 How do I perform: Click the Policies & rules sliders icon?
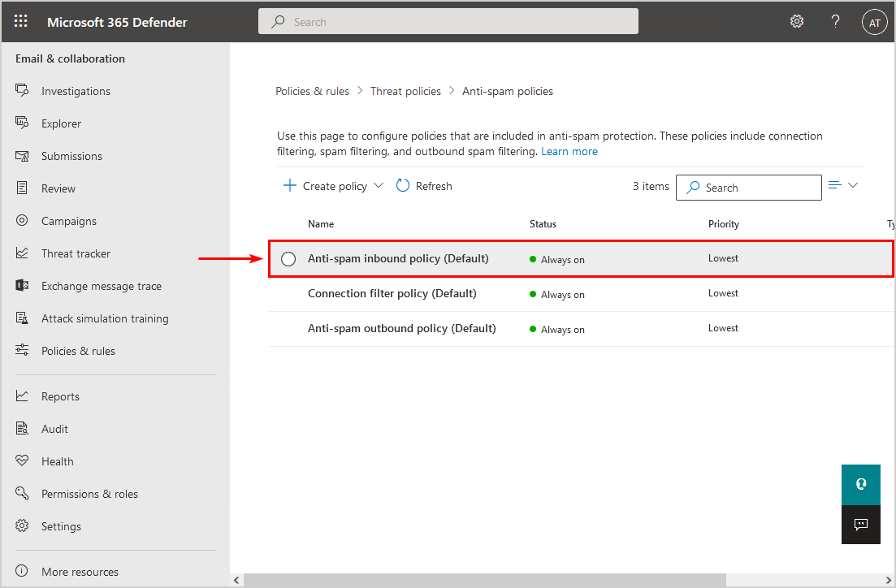click(22, 350)
